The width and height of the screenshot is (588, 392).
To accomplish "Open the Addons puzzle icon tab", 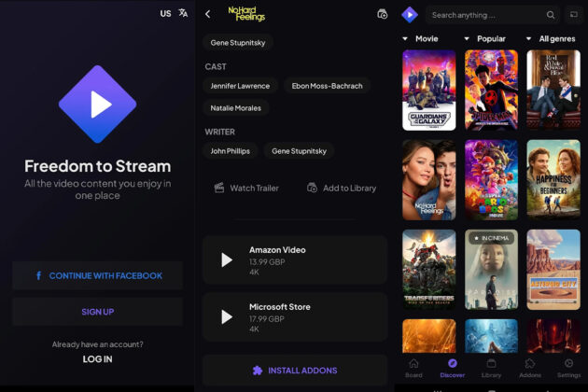I will tap(530, 363).
